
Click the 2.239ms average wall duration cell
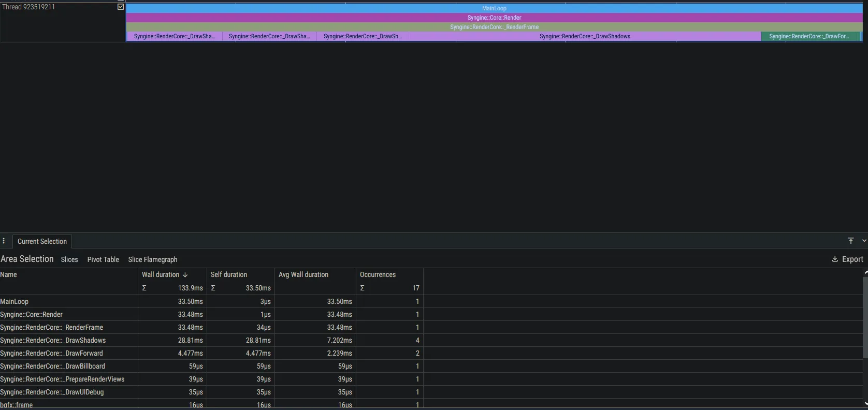pos(339,353)
